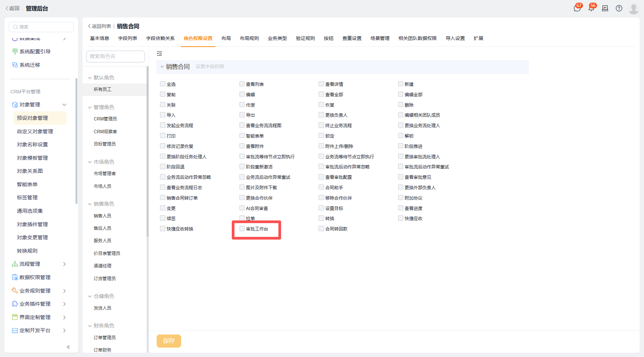This screenshot has width=644, height=357.
Task: Tick the 快捷应收 checkbox
Action: 400,218
